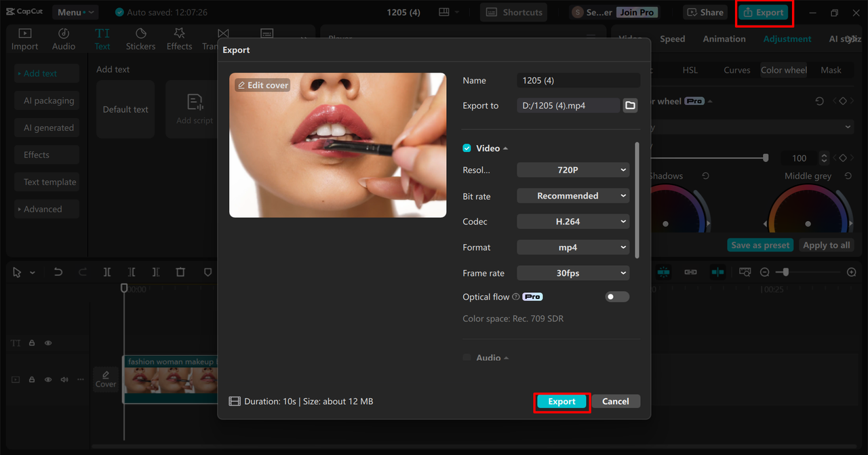This screenshot has width=868, height=455.
Task: Open the Import media tab
Action: 24,39
